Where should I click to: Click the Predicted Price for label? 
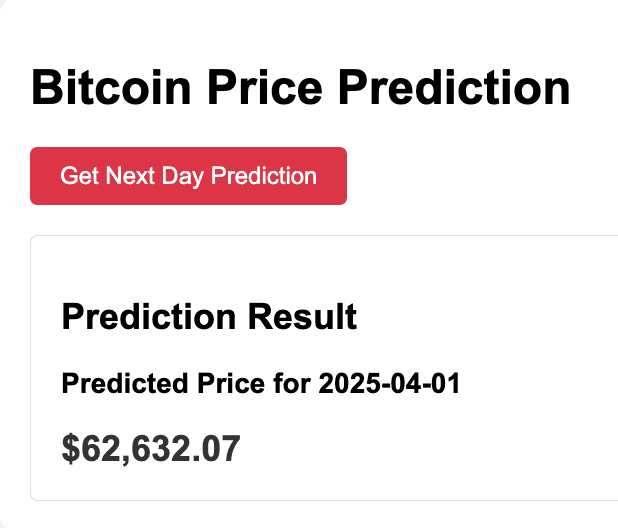[187, 383]
